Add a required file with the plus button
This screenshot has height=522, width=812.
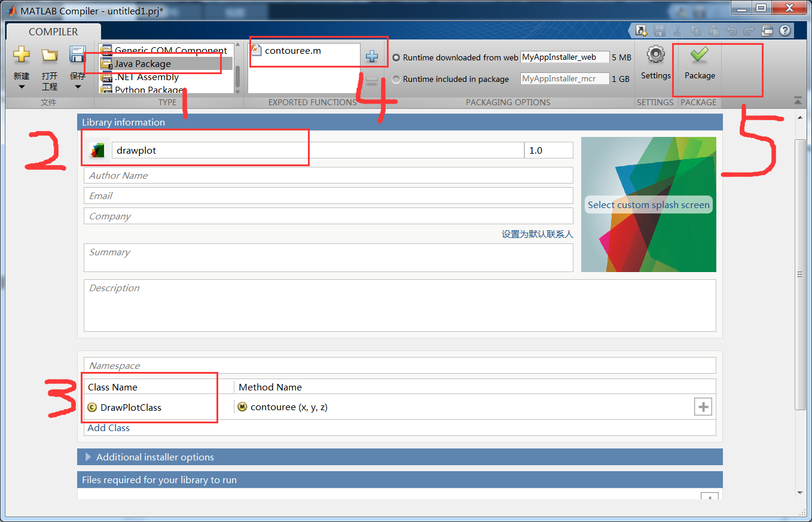709,497
